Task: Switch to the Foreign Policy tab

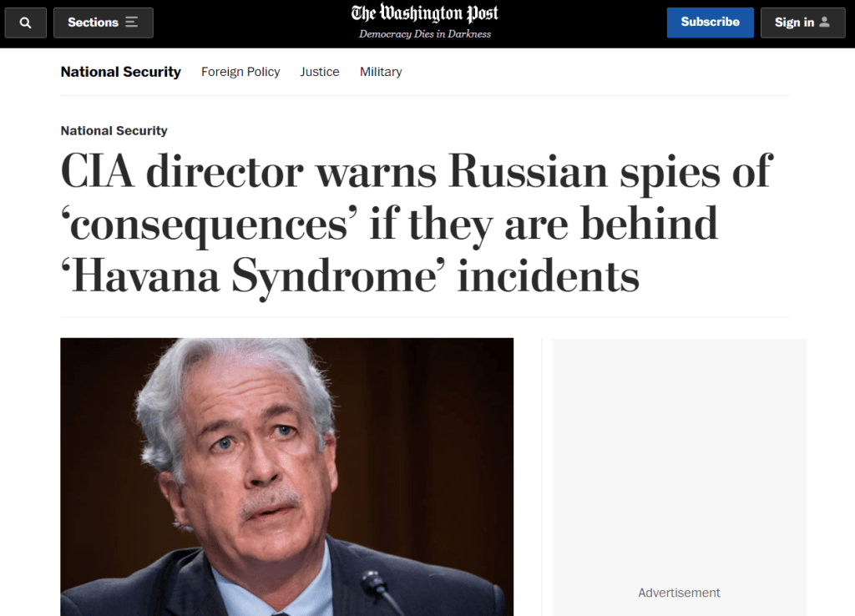Action: [240, 72]
